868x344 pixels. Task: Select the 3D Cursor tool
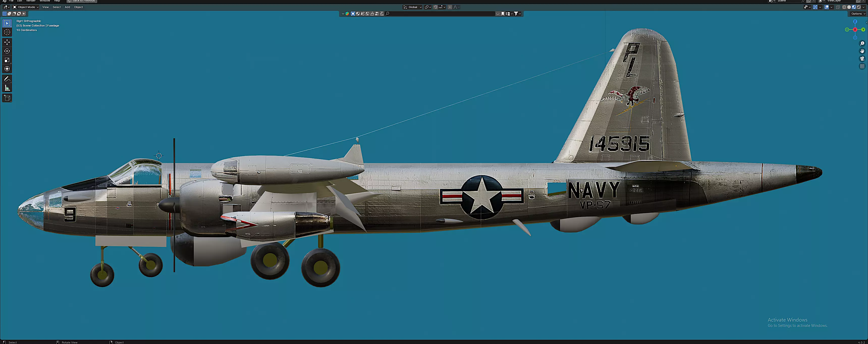7,32
